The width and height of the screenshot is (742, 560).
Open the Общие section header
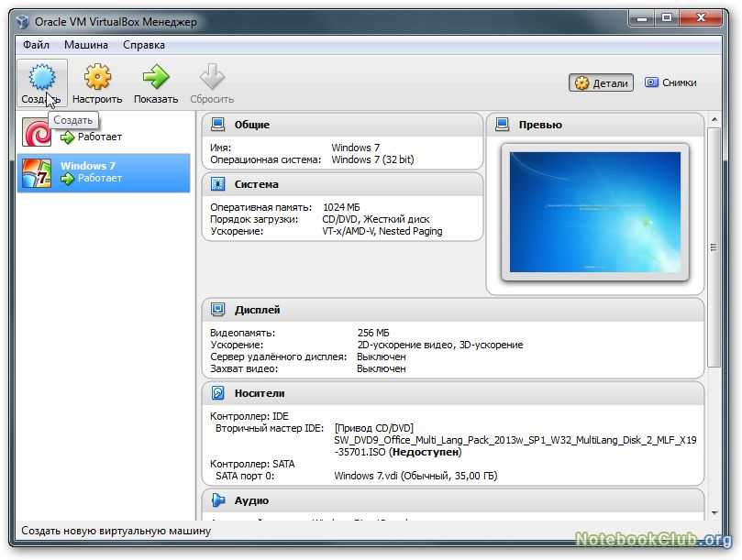point(343,125)
